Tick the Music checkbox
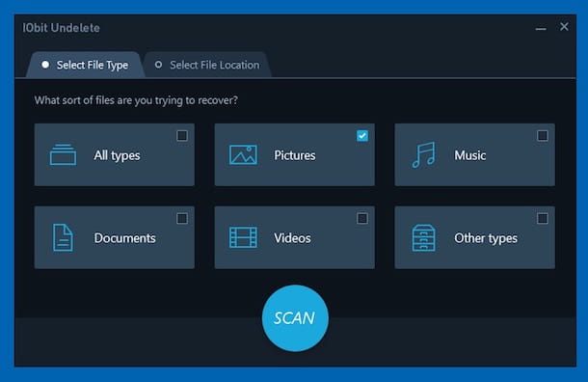 coord(543,135)
